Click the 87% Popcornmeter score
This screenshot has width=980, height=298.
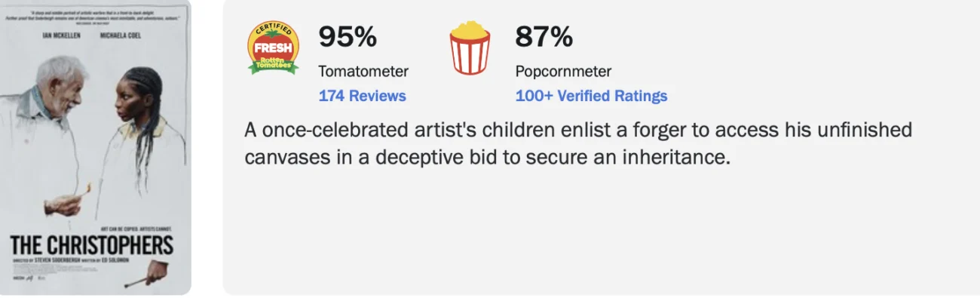(544, 37)
